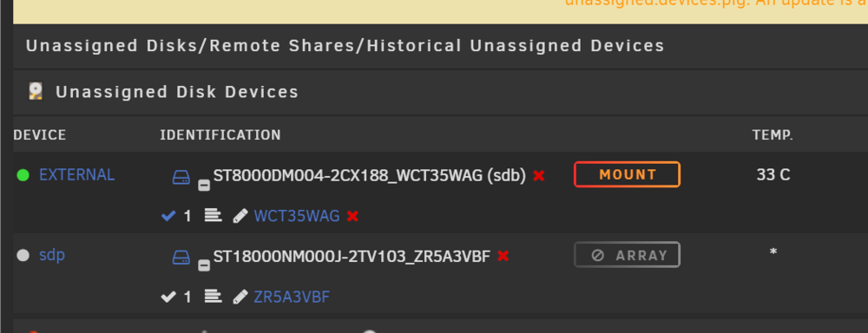Image resolution: width=868 pixels, height=333 pixels.
Task: Open the sdp device link
Action: [x=52, y=256]
